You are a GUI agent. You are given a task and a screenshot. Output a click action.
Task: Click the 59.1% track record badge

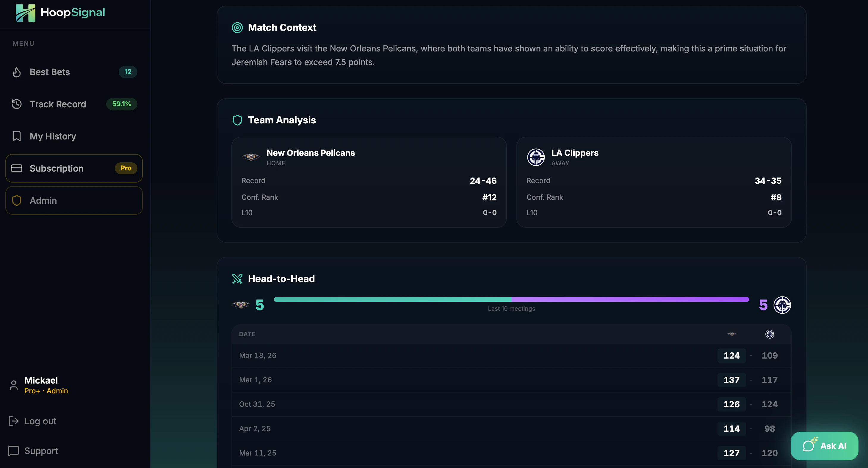[x=121, y=104]
